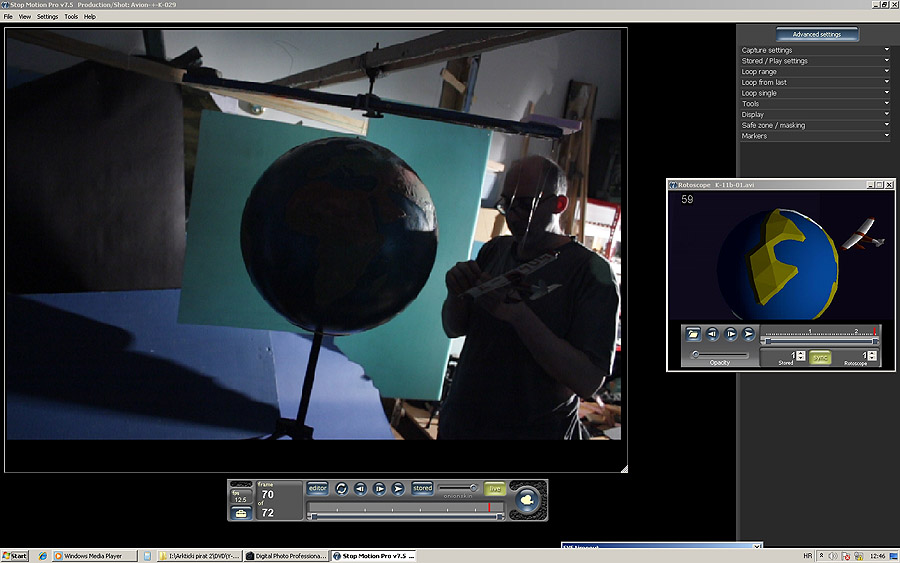Screen dimensions: 900x563
Task: Click the Rotoscope frame stepper
Action: [x=872, y=356]
